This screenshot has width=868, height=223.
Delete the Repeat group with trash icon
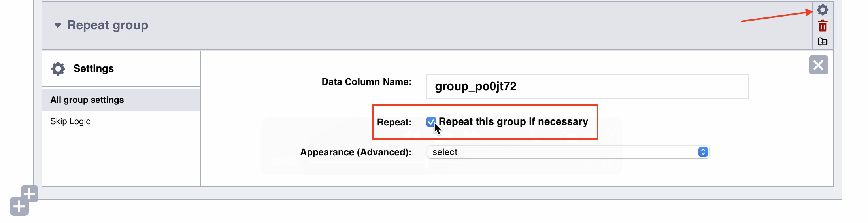823,26
